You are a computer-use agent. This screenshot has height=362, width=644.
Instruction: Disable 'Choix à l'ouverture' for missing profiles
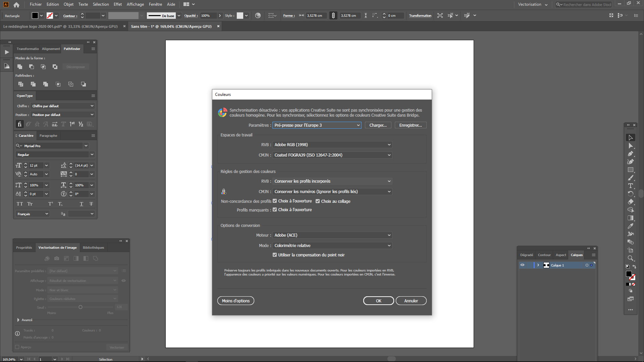tap(275, 209)
